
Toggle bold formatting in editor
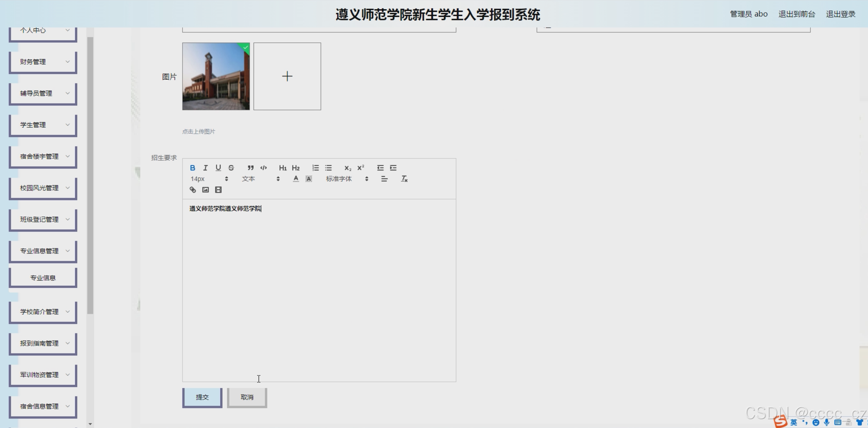193,168
